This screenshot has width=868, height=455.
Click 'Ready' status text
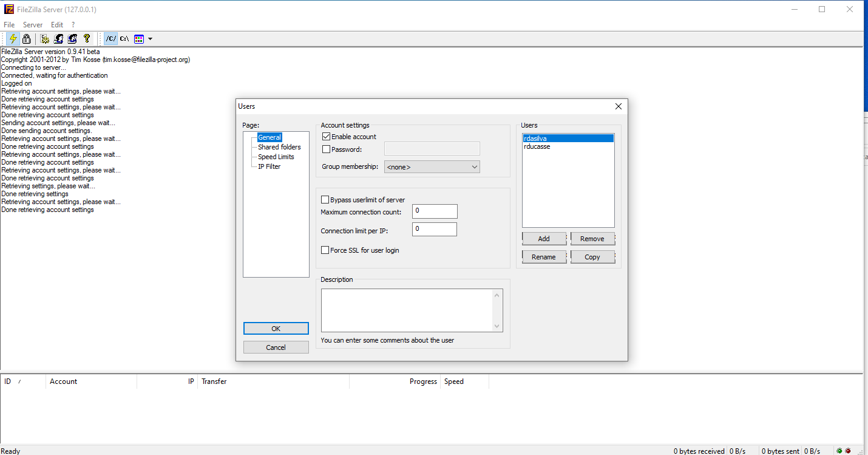pyautogui.click(x=10, y=451)
